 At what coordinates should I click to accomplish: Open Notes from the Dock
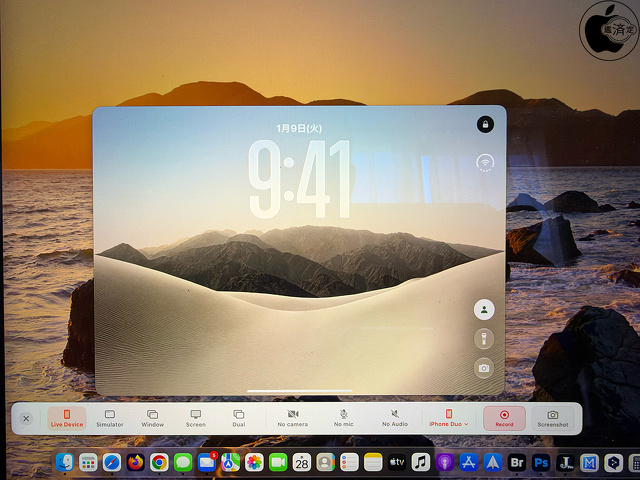pyautogui.click(x=373, y=462)
